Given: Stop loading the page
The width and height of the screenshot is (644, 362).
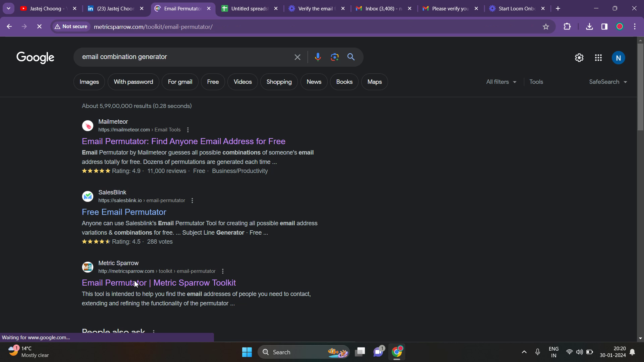Looking at the screenshot, I should click(x=39, y=26).
